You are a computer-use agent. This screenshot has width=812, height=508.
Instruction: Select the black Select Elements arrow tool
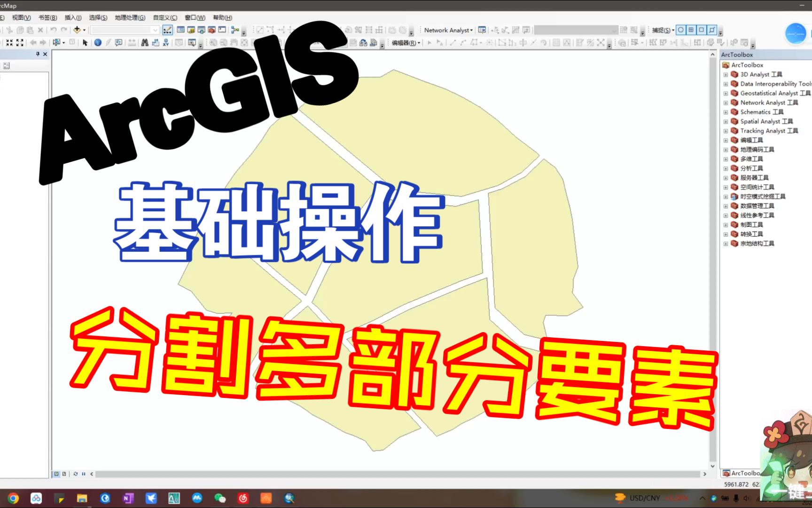85,42
